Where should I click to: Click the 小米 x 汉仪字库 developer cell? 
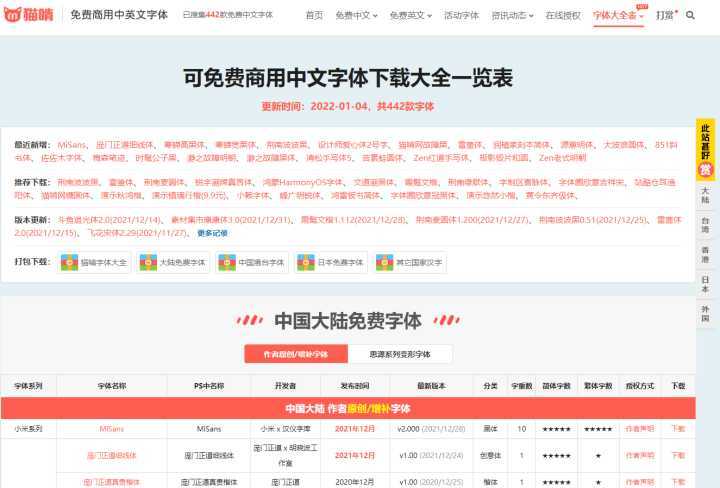(285, 429)
